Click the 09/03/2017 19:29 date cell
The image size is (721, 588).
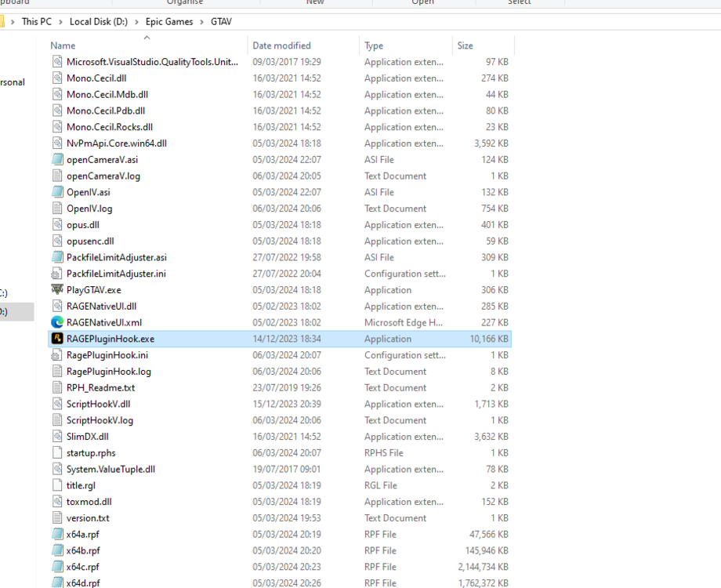pos(287,62)
